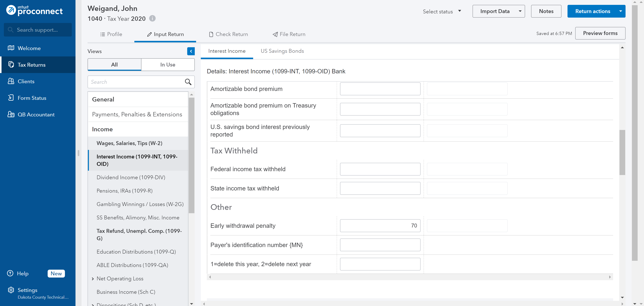
Task: Click the info icon beside Tax Year 2020
Action: coord(152,18)
